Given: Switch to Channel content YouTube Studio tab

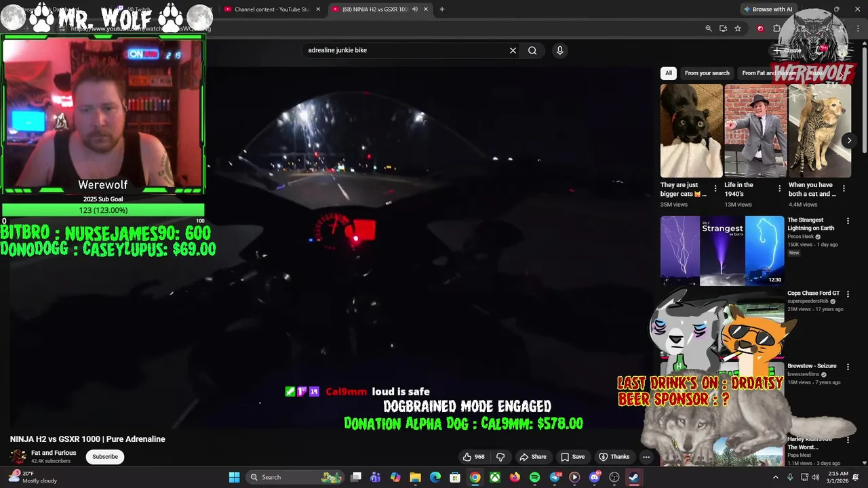Looking at the screenshot, I should coord(272,9).
